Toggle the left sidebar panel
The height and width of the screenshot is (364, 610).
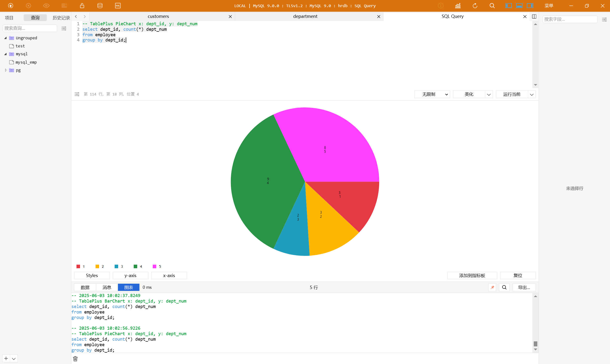point(508,6)
